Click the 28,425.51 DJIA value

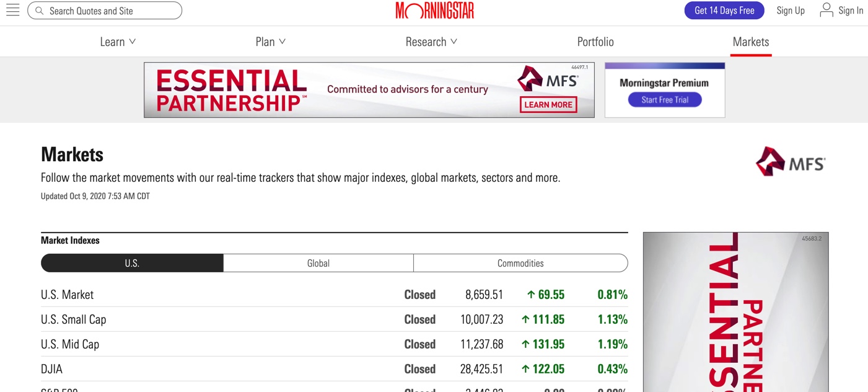(x=482, y=369)
